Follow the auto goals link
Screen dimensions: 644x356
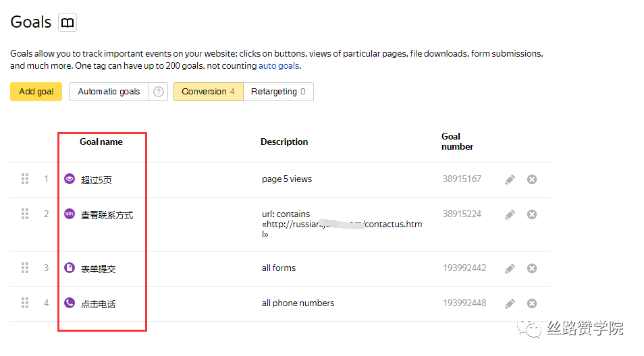[x=279, y=66]
